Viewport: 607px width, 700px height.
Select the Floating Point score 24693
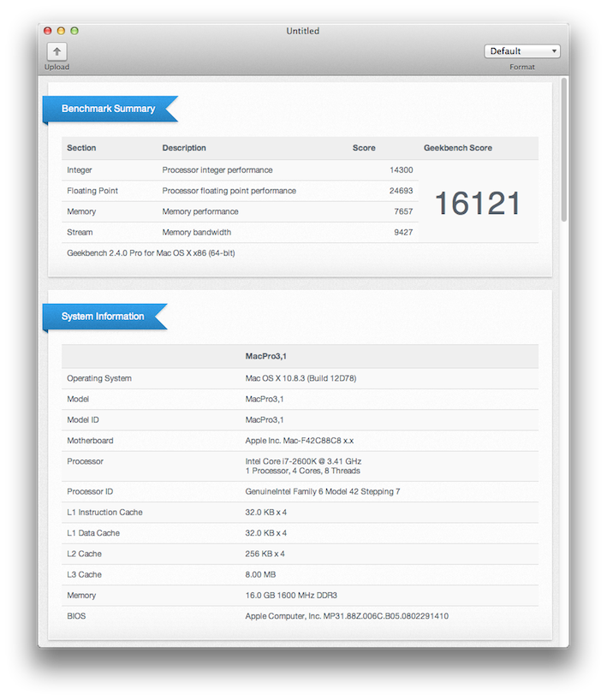coord(401,191)
